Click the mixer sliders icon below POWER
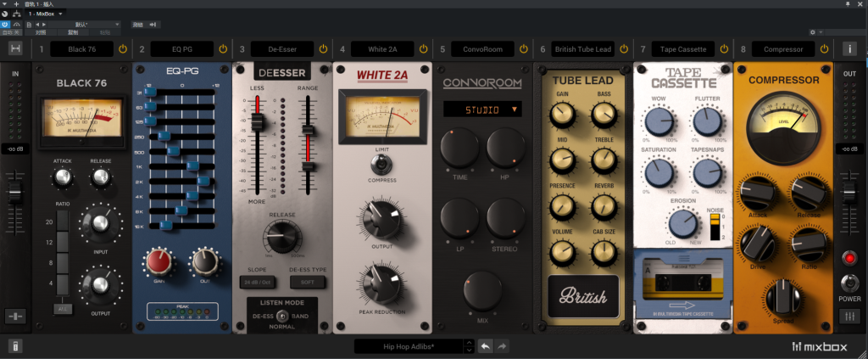 tap(849, 317)
